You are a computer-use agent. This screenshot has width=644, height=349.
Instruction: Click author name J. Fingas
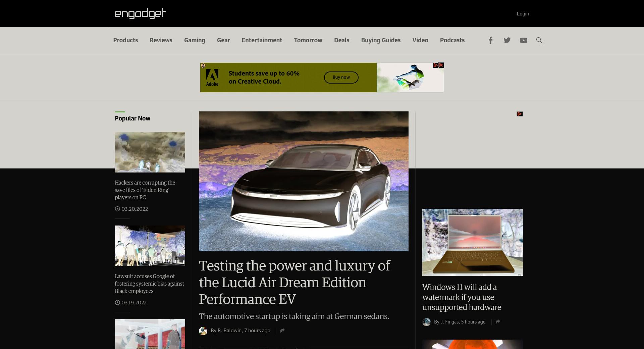click(x=449, y=322)
